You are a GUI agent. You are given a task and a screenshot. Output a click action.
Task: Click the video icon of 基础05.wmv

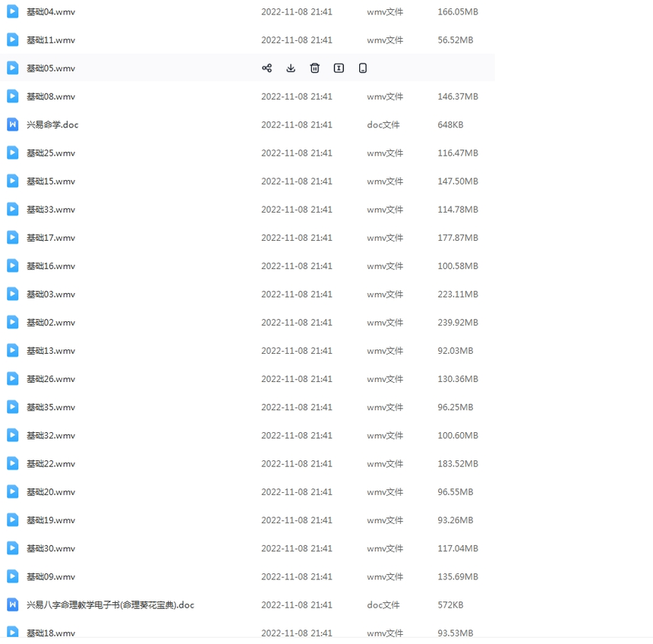[12, 68]
